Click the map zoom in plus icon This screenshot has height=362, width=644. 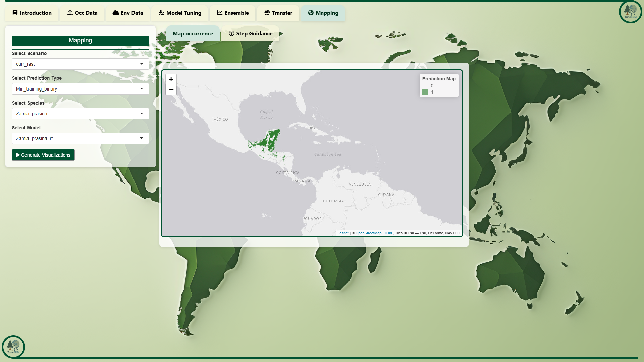(x=171, y=79)
